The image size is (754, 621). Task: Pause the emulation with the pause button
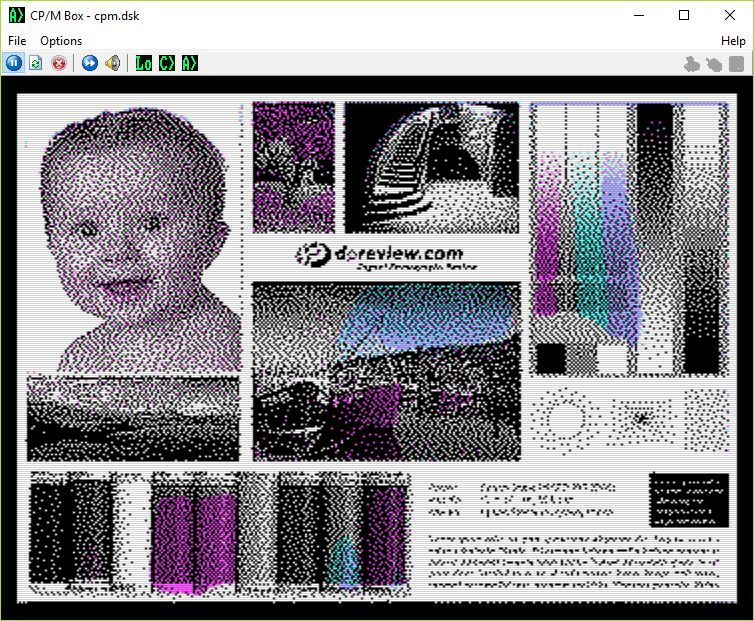(14, 63)
